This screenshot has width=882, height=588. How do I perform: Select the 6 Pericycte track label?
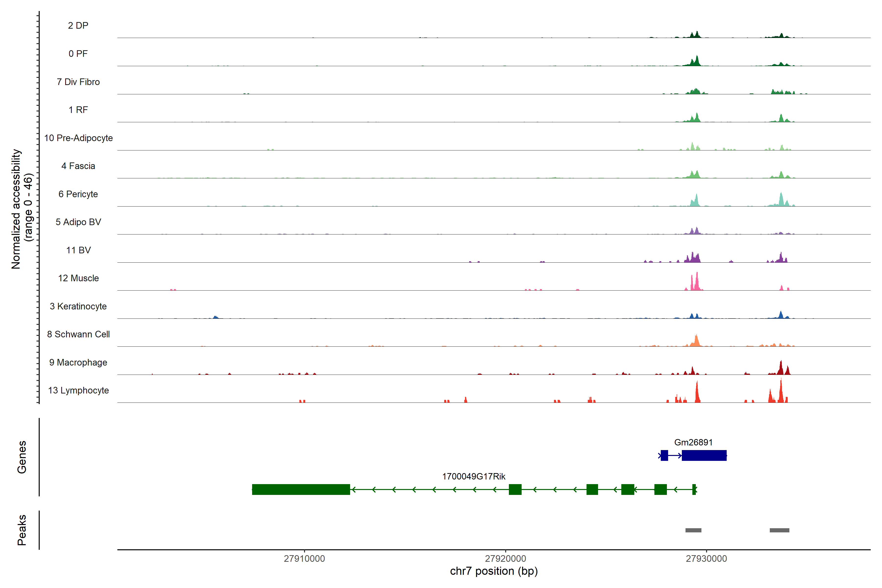point(78,194)
